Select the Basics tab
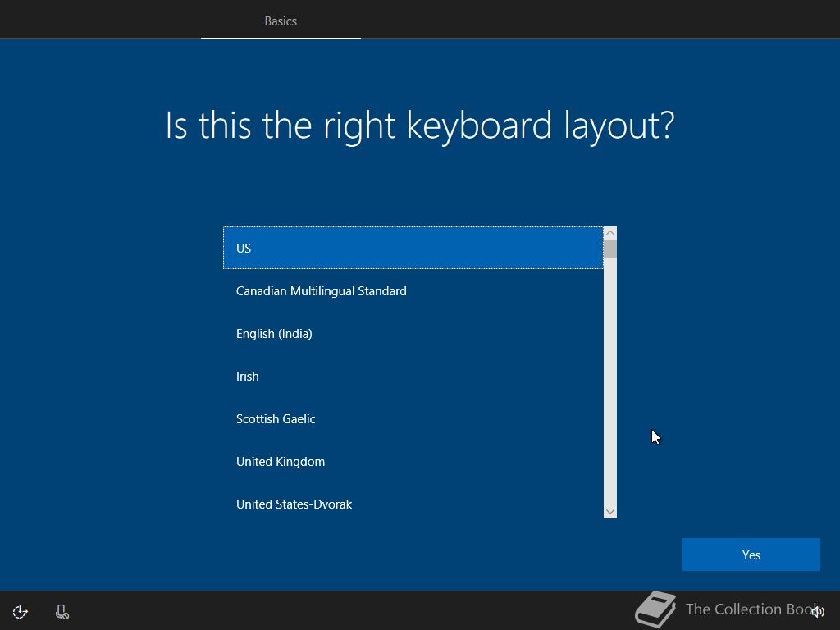 (281, 21)
